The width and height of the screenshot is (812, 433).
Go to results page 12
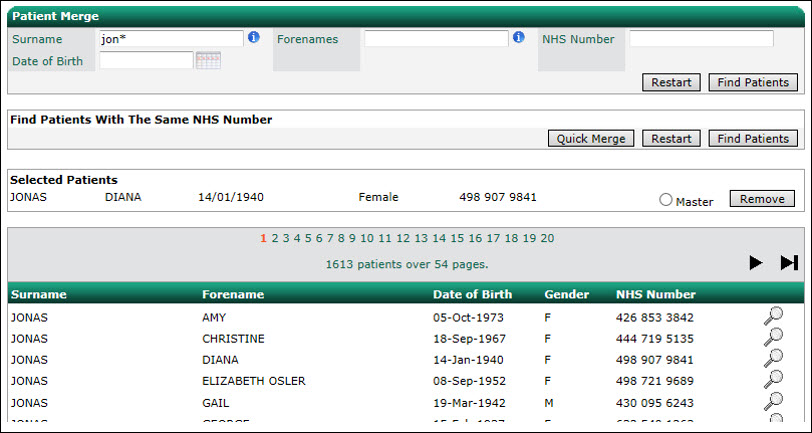click(x=403, y=238)
